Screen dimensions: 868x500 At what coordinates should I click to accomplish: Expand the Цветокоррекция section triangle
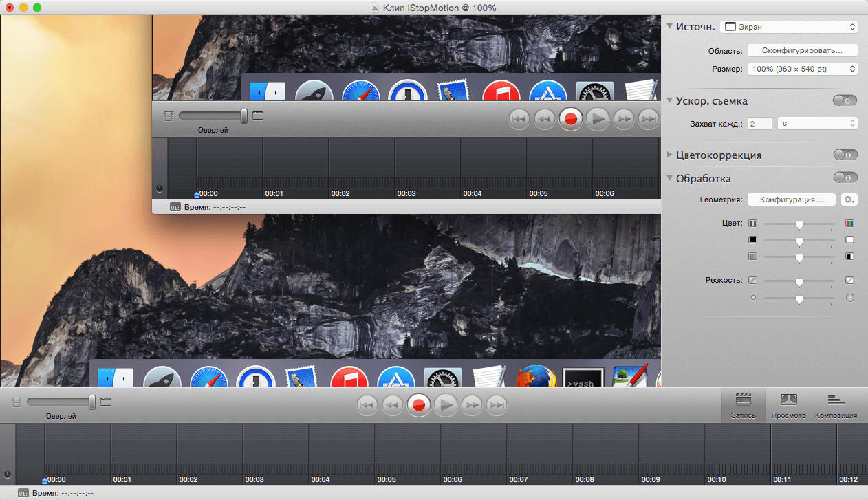(x=670, y=155)
